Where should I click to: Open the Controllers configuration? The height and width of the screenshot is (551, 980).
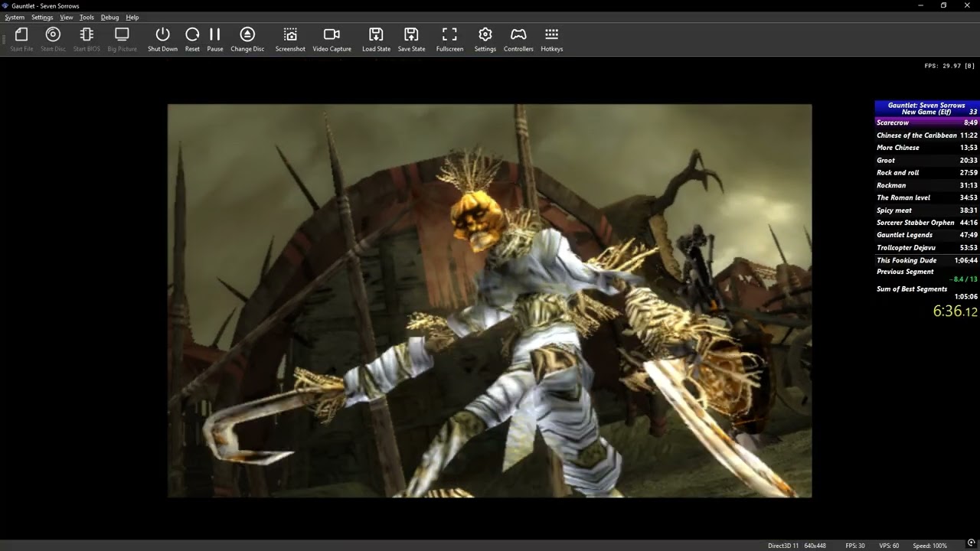point(518,39)
